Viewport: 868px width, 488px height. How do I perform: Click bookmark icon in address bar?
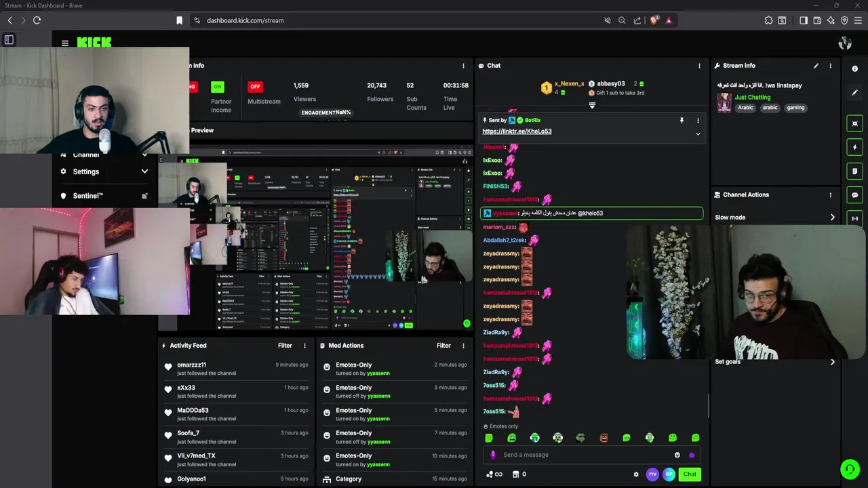(x=179, y=20)
